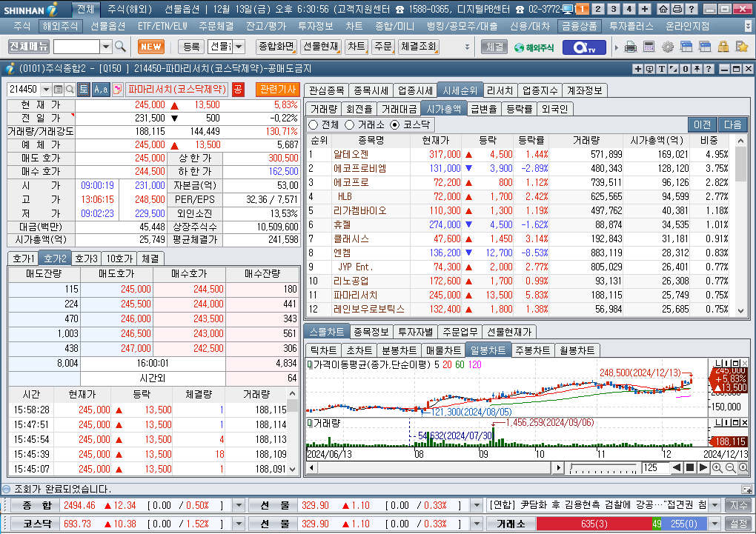The height and width of the screenshot is (534, 756).
Task: Click the red 공 short-selling icon
Action: pyautogui.click(x=238, y=89)
